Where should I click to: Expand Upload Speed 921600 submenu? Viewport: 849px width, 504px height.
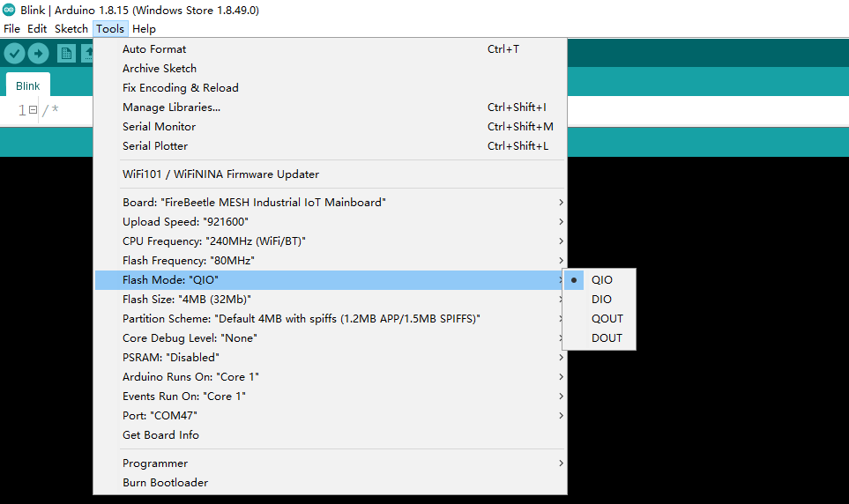pos(331,222)
